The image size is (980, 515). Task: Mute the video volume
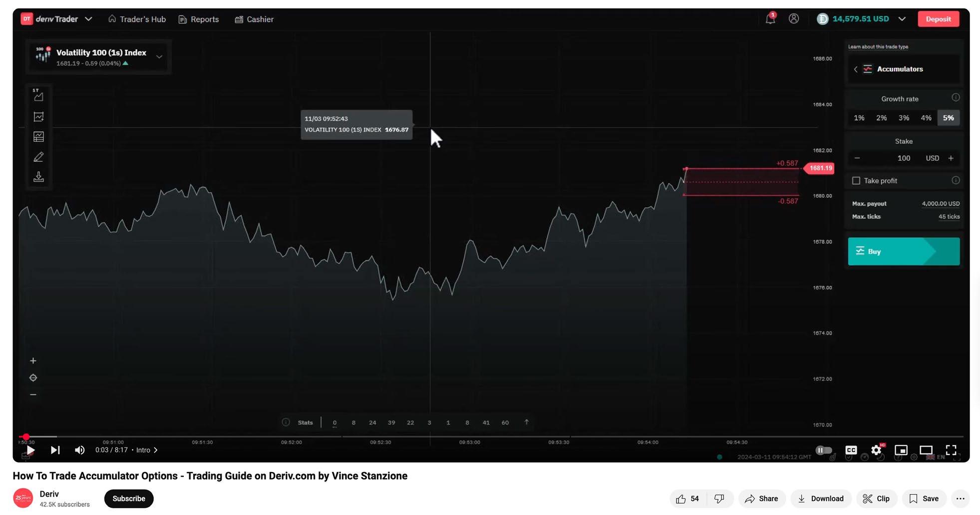coord(79,450)
